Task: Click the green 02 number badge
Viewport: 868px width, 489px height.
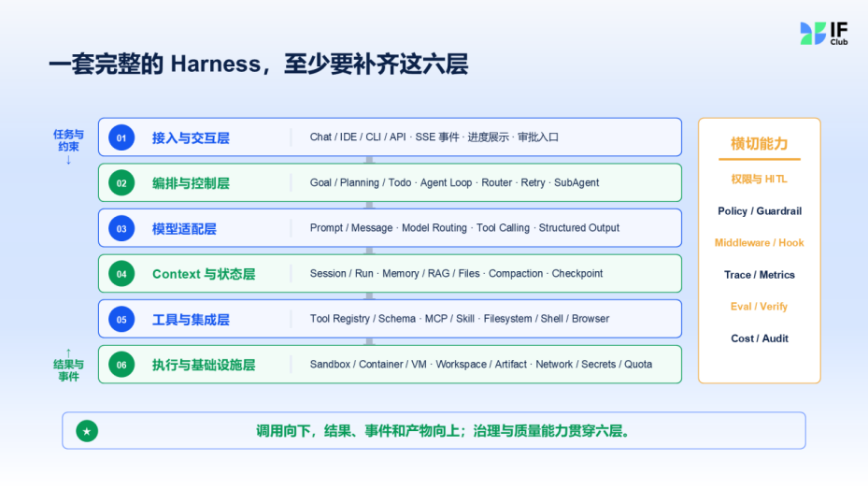Action: coord(121,183)
